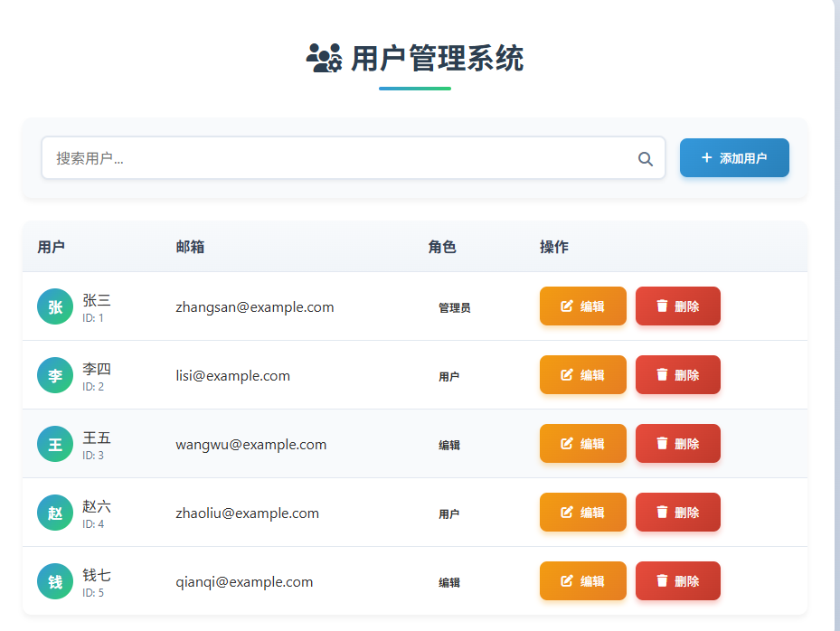The image size is (840, 631).
Task: Click the 操作 column header
Action: tap(554, 247)
